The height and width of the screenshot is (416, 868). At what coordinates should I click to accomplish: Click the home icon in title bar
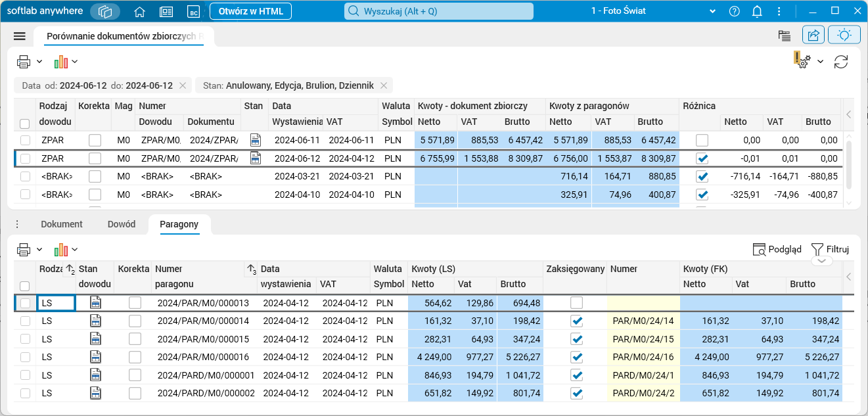pyautogui.click(x=139, y=11)
